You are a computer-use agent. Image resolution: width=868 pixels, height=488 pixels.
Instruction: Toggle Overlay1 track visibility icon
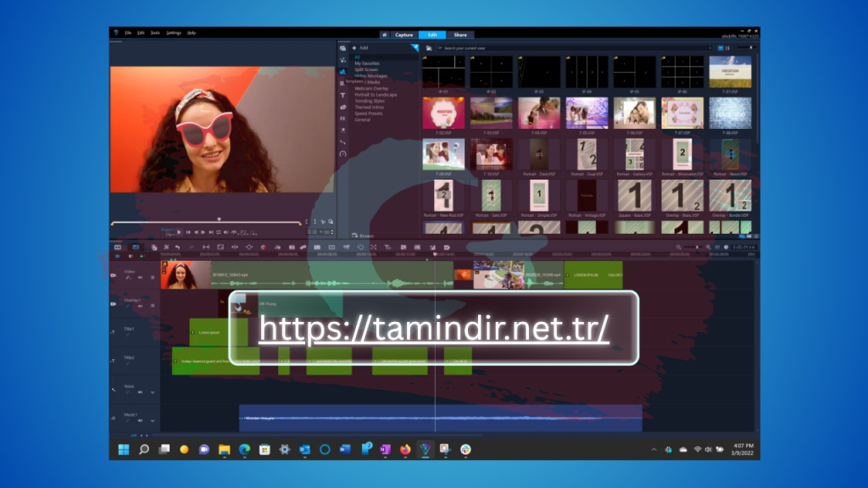click(114, 304)
